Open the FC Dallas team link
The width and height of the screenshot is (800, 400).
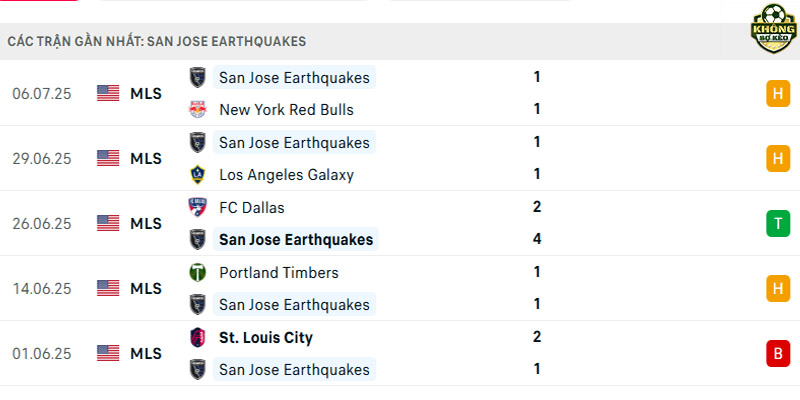point(252,208)
